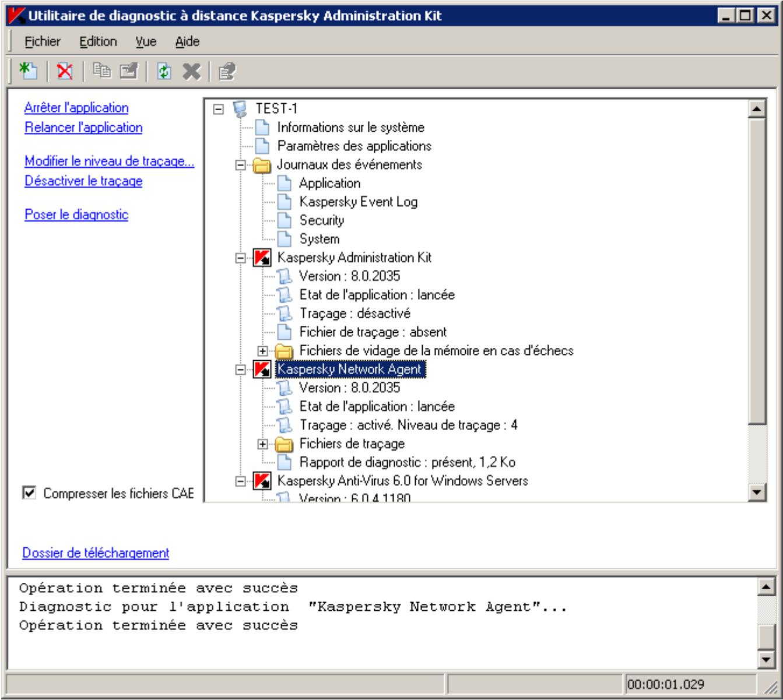The width and height of the screenshot is (783, 700).
Task: Click the Désactiver le traçage link
Action: pyautogui.click(x=83, y=181)
